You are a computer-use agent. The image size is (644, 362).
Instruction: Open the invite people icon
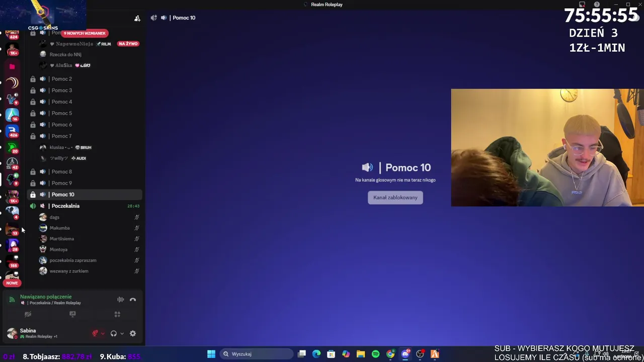point(137,18)
